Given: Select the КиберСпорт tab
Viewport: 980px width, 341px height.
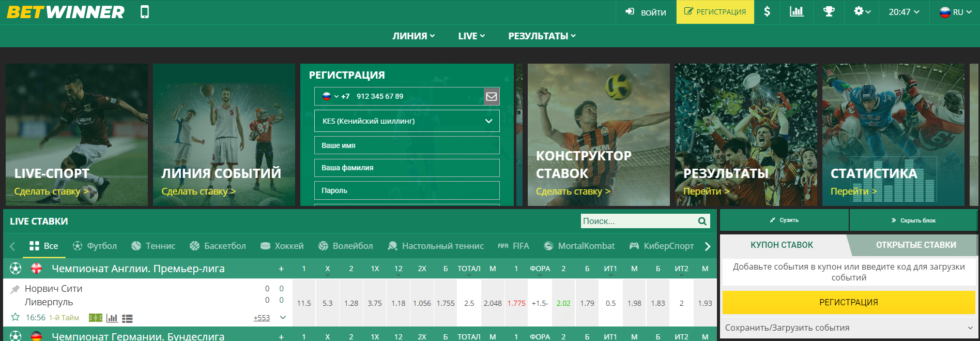Looking at the screenshot, I should click(662, 246).
